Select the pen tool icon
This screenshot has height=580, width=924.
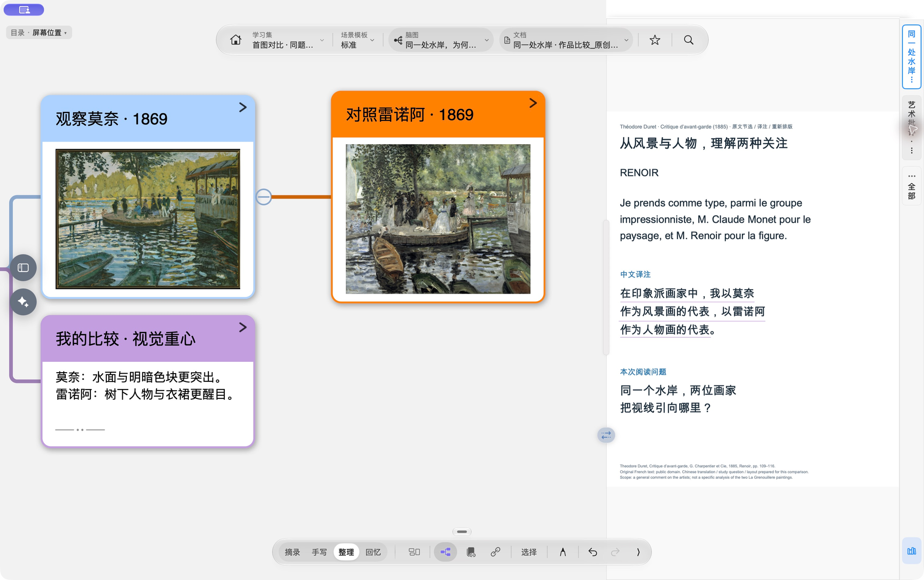click(563, 552)
